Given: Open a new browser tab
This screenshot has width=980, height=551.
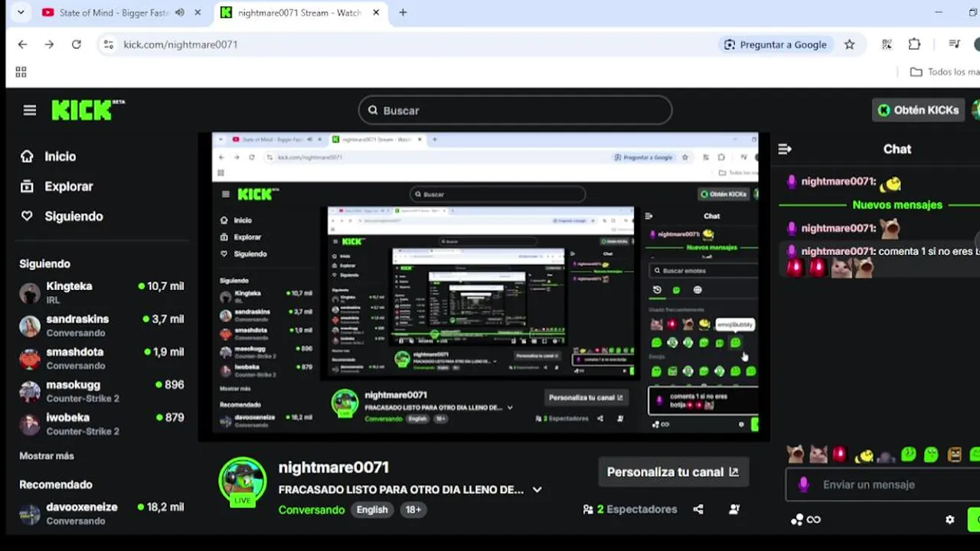Looking at the screenshot, I should coord(403,12).
